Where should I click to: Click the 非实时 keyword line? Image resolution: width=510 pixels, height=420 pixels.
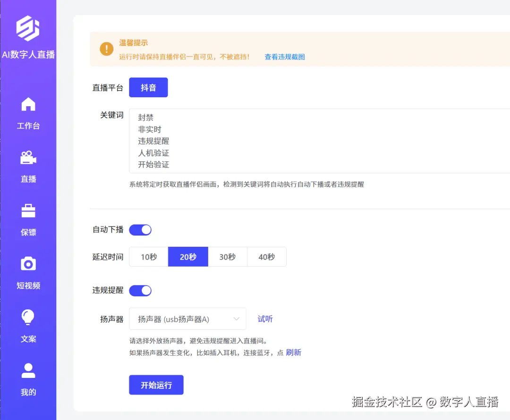coord(149,129)
